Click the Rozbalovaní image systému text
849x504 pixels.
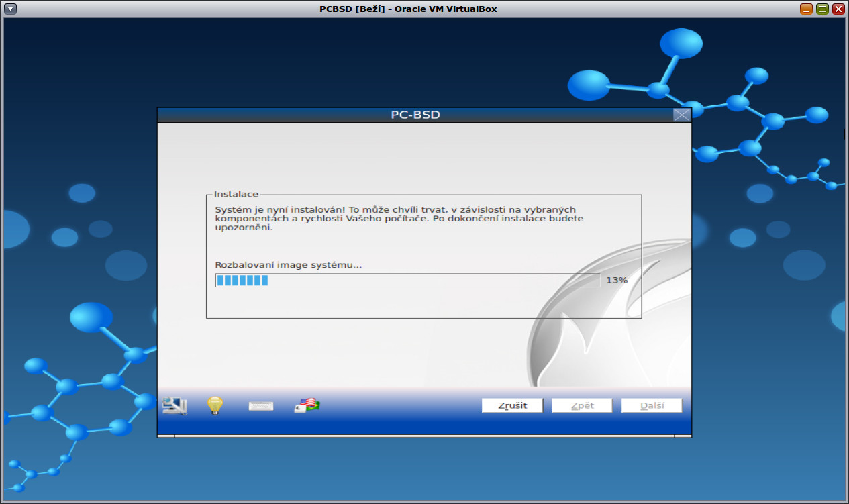click(x=288, y=264)
